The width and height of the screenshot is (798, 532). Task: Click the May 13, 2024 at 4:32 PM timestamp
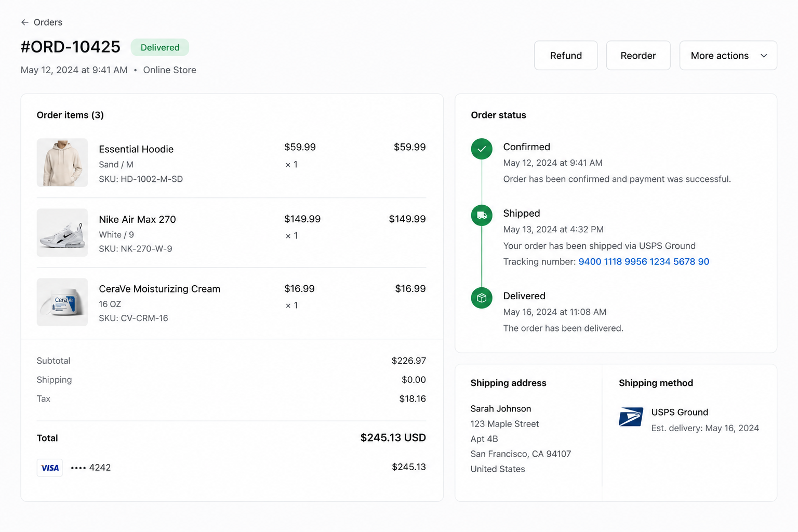point(553,230)
